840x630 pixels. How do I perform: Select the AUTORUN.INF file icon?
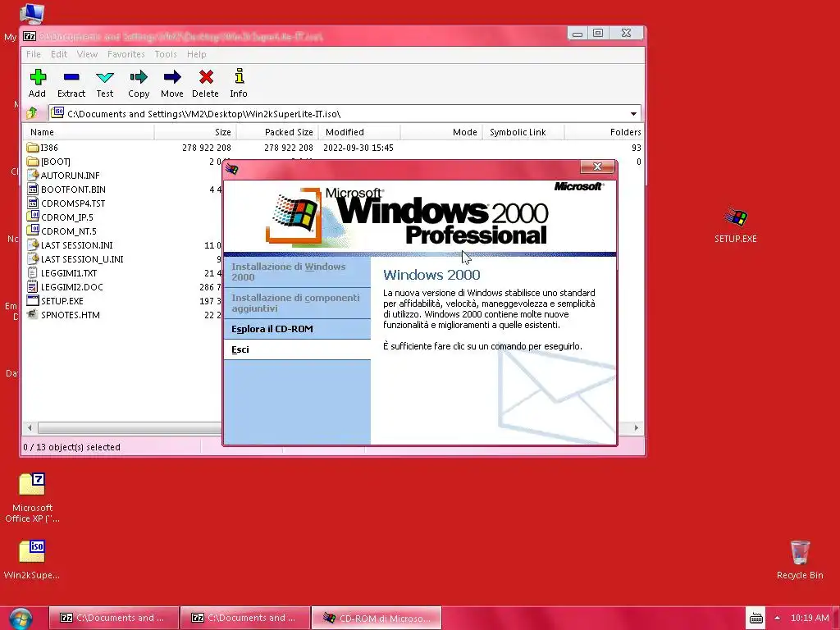(33, 176)
